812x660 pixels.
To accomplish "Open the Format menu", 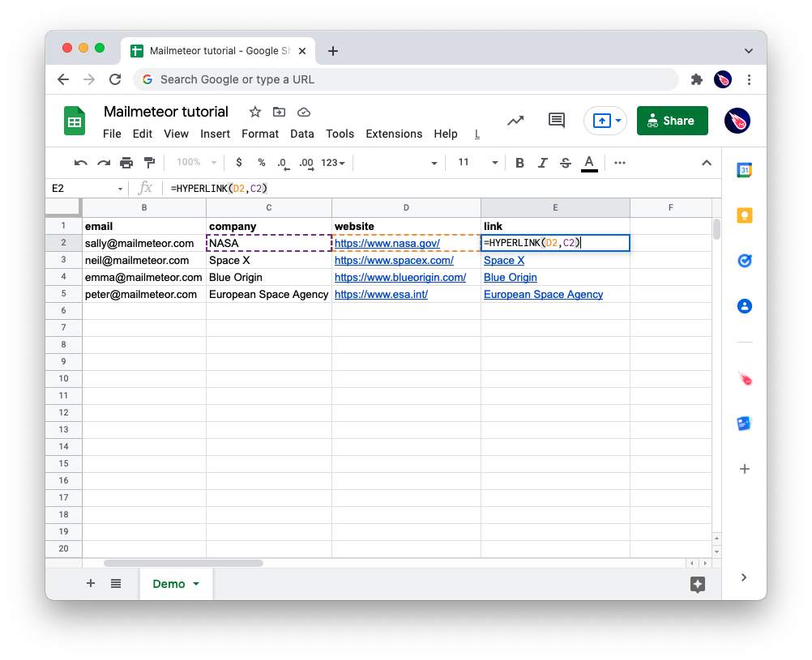I will pyautogui.click(x=260, y=134).
